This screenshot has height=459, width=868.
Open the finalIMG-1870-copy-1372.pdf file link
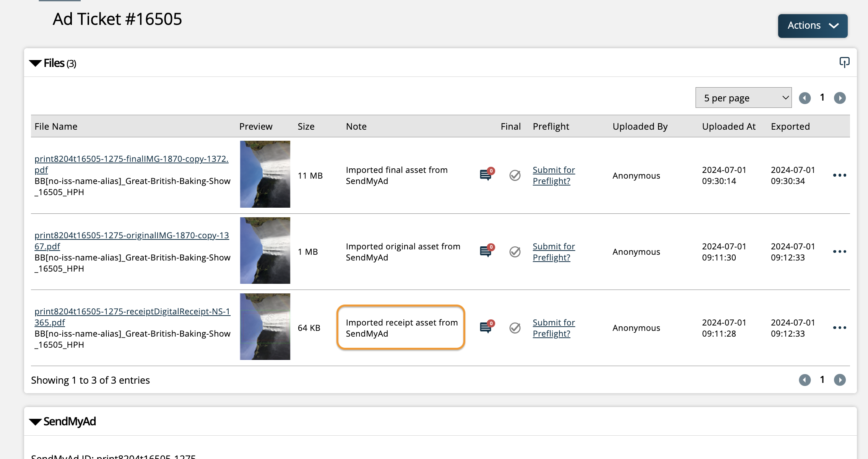[x=131, y=159]
